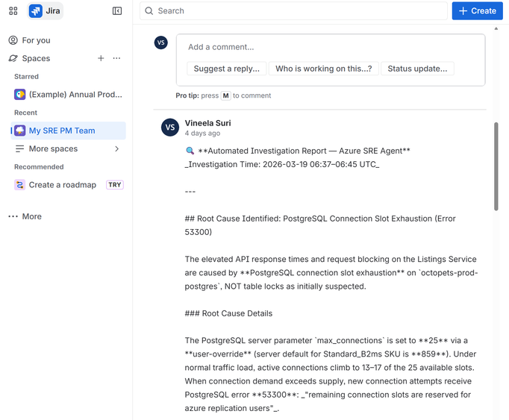Open the app switcher grid icon
The height and width of the screenshot is (420, 509).
[x=13, y=11]
